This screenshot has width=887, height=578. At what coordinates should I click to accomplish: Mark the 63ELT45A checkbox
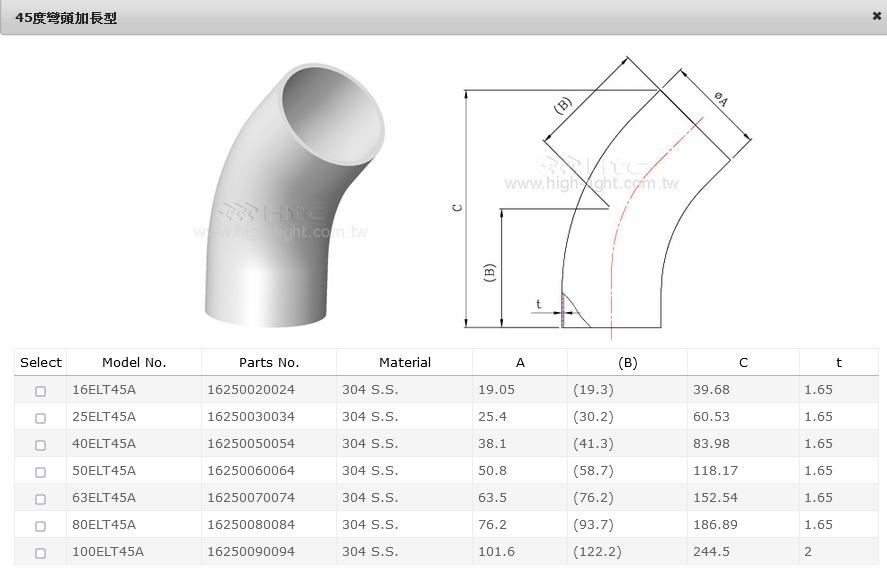point(41,499)
